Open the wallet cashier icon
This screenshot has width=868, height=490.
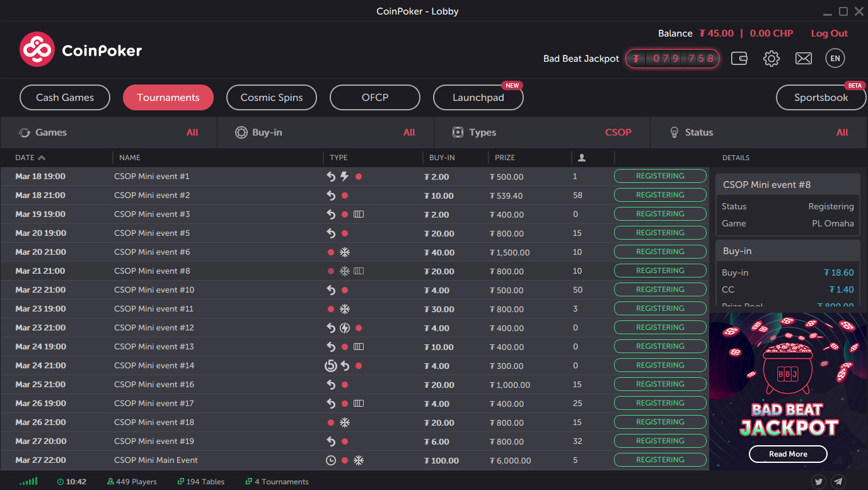pyautogui.click(x=739, y=59)
